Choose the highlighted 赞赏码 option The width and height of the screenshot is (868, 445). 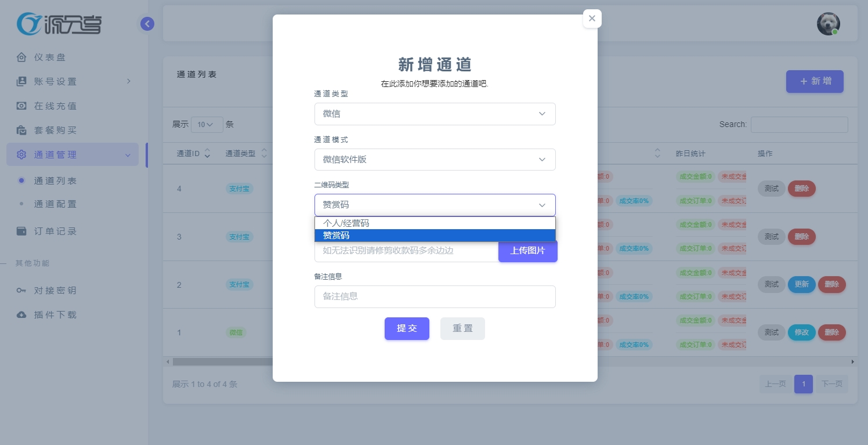tap(435, 236)
